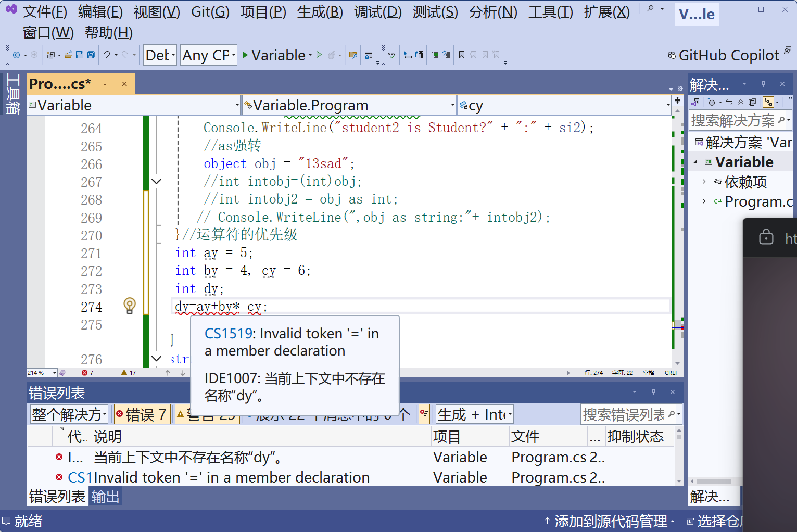Toggle the errors filter showing 错误 7
Image resolution: width=797 pixels, height=532 pixels.
point(142,414)
